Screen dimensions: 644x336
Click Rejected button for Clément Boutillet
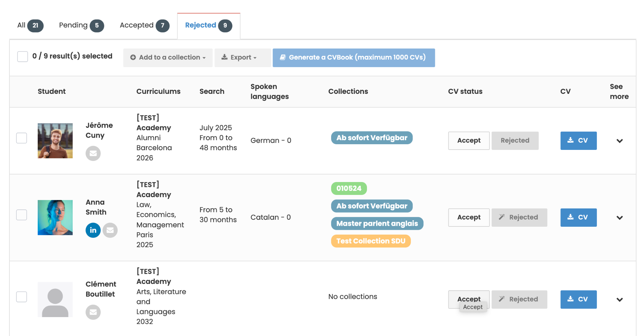519,299
